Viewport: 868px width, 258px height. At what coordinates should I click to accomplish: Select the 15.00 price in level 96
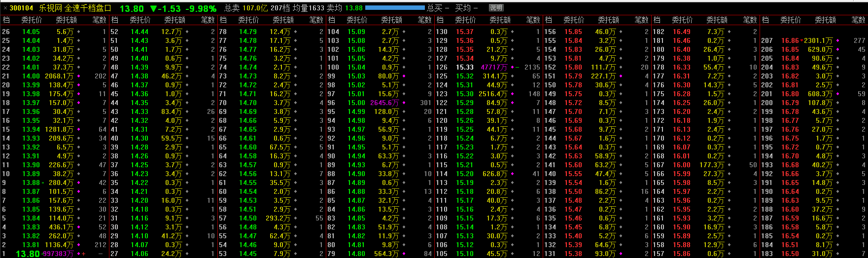356,103
